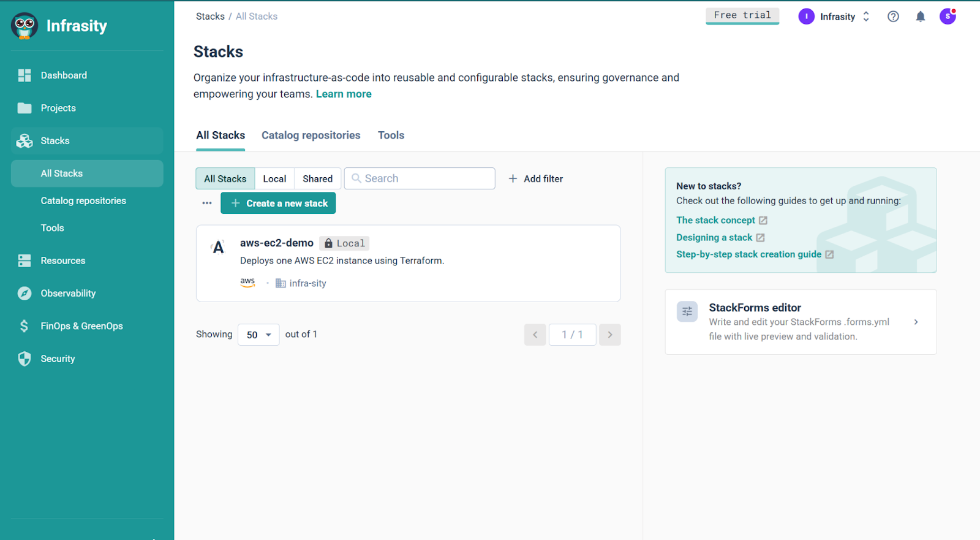Expand the StackForms editor chevron

[x=916, y=322]
